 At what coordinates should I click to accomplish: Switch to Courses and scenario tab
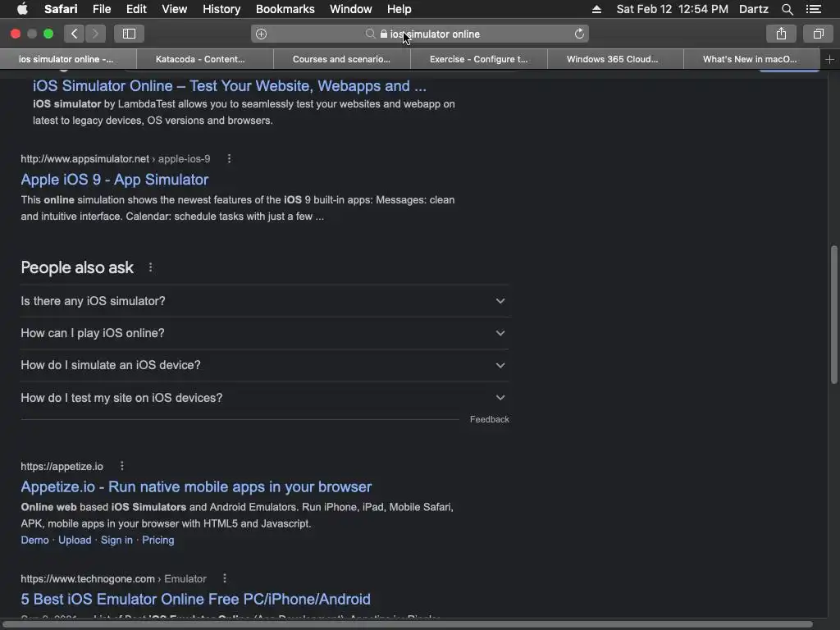[342, 59]
